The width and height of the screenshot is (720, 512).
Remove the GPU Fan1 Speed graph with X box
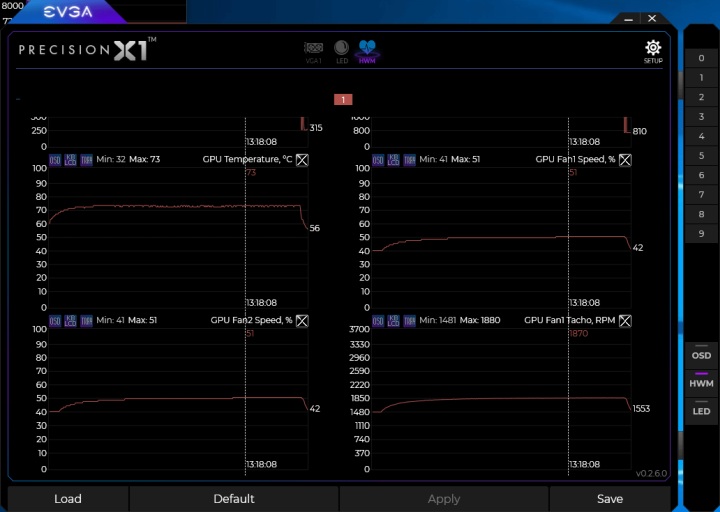click(625, 160)
